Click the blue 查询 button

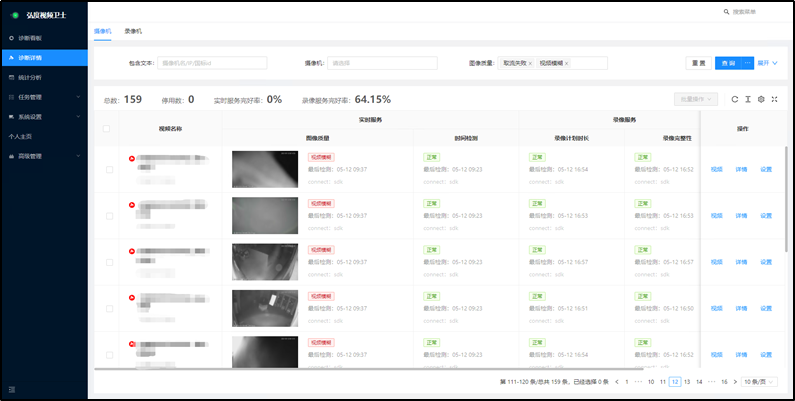[x=729, y=63]
